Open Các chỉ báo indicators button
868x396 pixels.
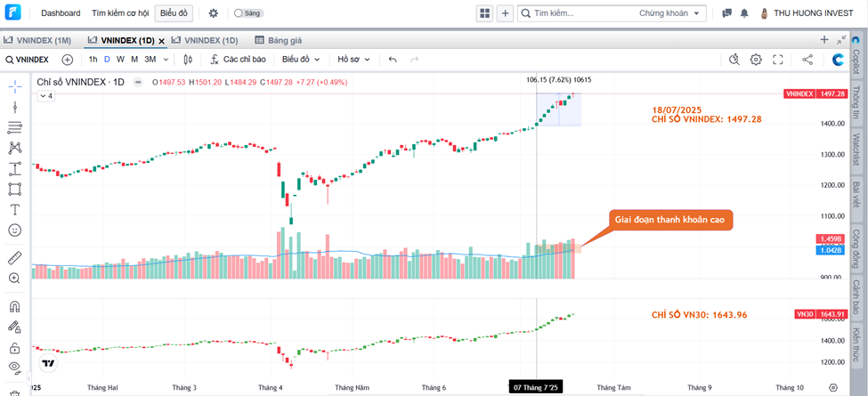(239, 60)
